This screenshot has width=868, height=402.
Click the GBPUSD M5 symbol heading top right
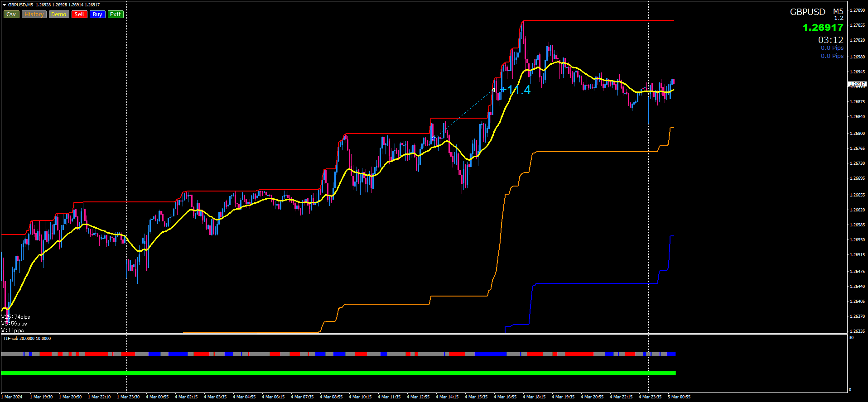(x=816, y=12)
